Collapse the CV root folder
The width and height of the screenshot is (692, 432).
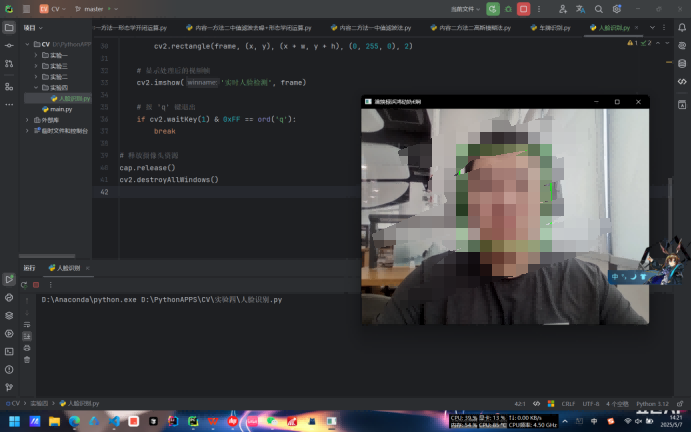(x=27, y=44)
